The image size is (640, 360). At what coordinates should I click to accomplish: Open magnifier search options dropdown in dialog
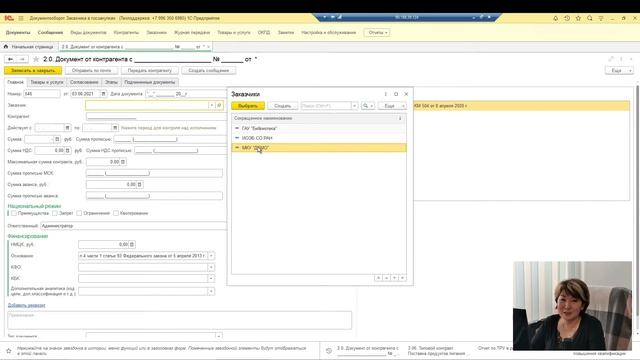(368, 106)
